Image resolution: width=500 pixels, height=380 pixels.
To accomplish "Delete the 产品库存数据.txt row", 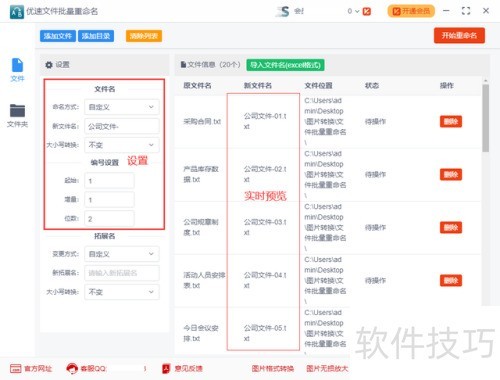I will click(x=451, y=174).
